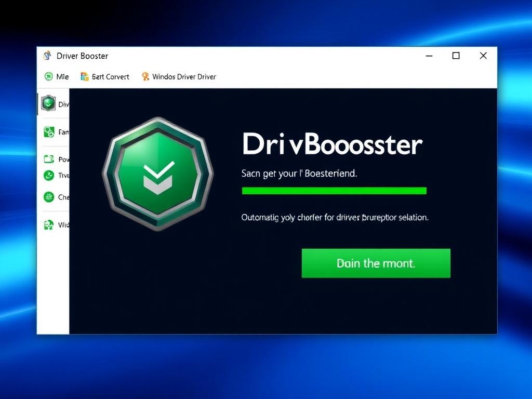Click the DrivBooosster heading text
Image resolution: width=532 pixels, height=399 pixels.
click(x=332, y=145)
